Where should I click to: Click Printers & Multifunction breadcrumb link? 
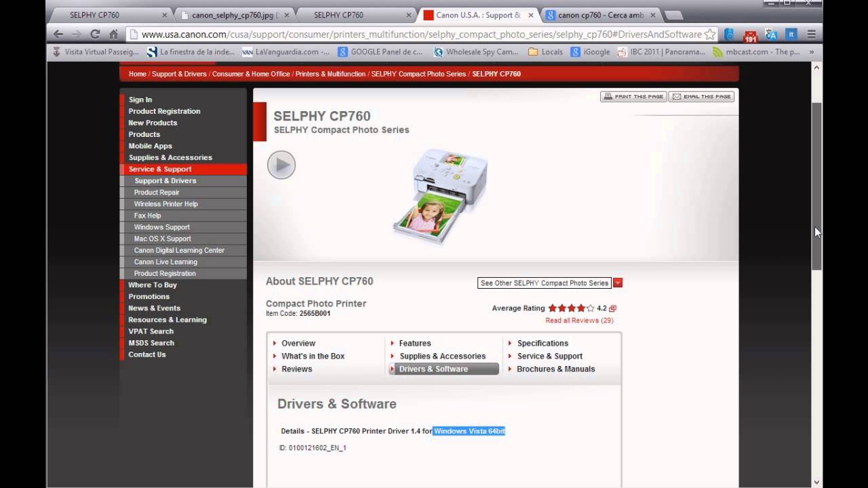click(330, 74)
